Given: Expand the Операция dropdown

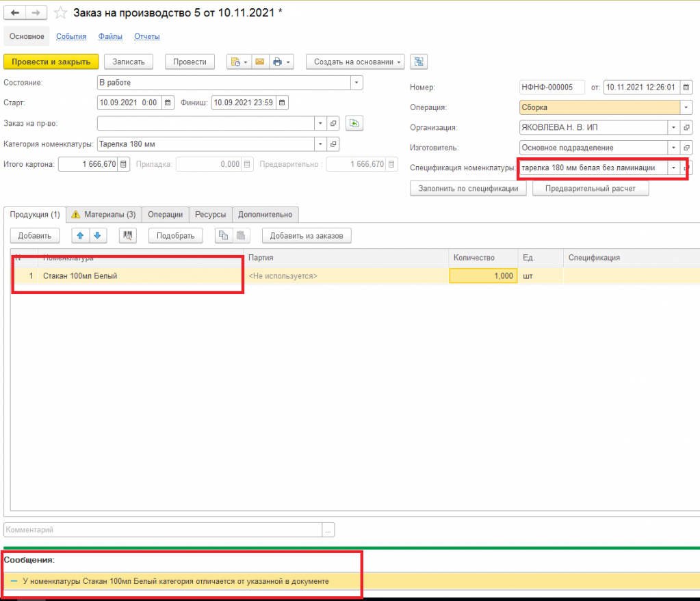Looking at the screenshot, I should click(x=686, y=107).
